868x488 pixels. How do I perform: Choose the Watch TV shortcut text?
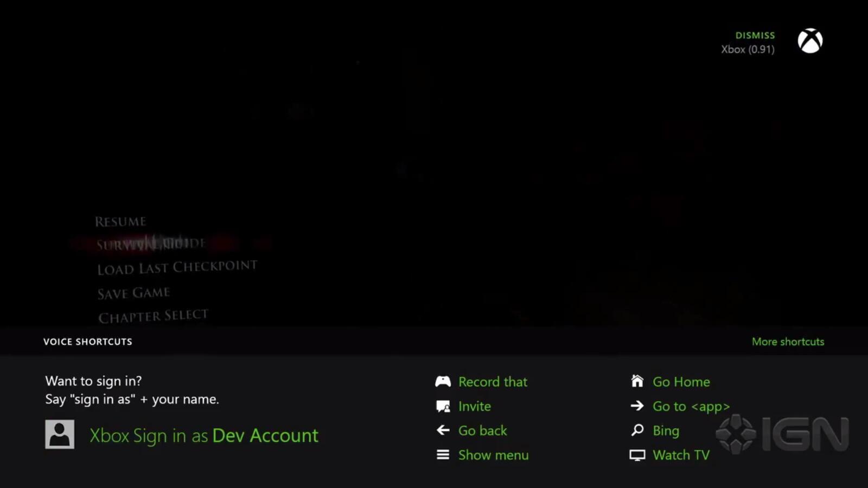pos(681,455)
